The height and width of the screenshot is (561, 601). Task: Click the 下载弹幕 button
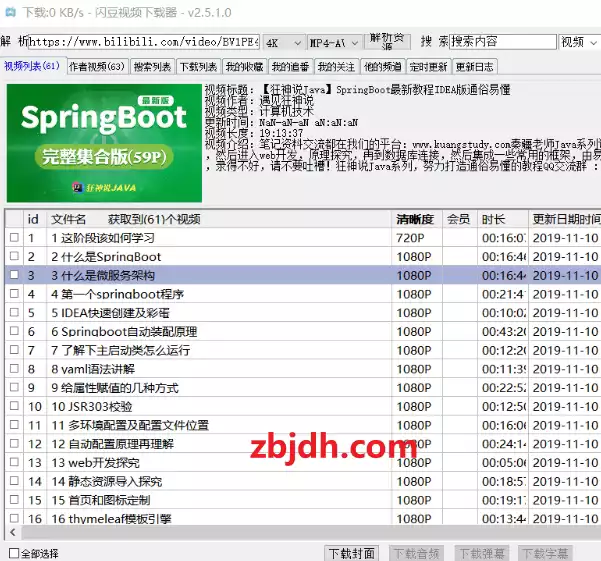pyautogui.click(x=482, y=553)
